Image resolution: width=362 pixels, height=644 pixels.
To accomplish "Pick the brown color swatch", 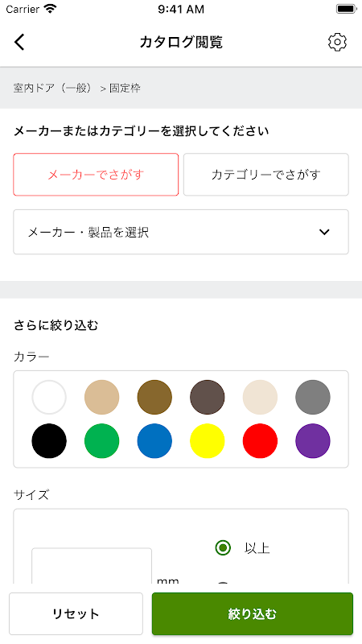I will [154, 397].
